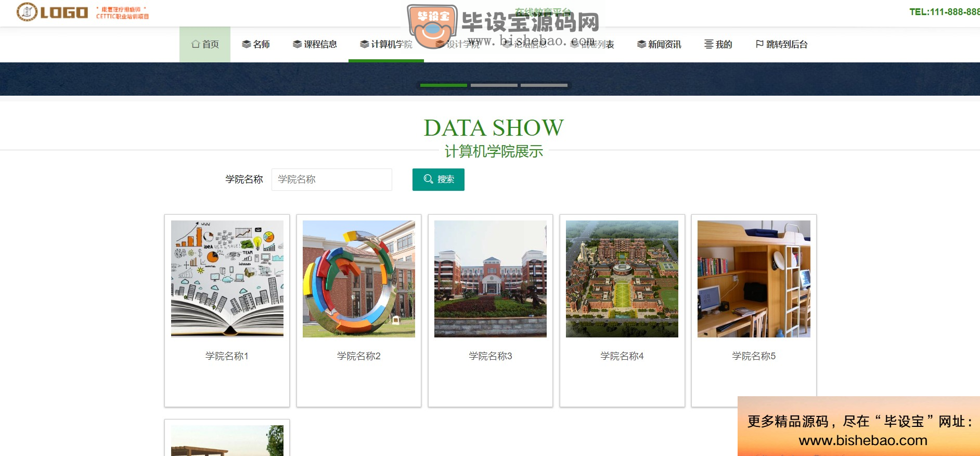This screenshot has height=456, width=980.
Task: Open the 学院名称1 book infographic thumbnail
Action: coord(227,279)
